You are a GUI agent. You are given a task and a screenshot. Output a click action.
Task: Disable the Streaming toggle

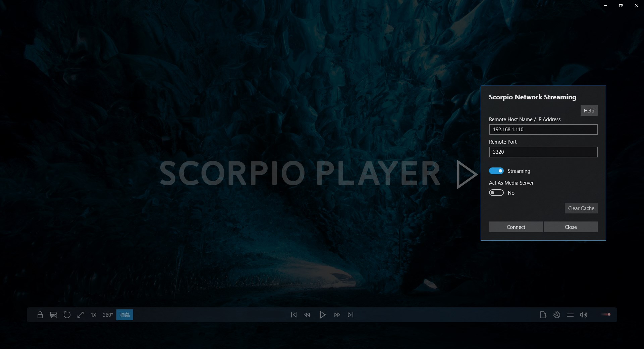pyautogui.click(x=496, y=171)
